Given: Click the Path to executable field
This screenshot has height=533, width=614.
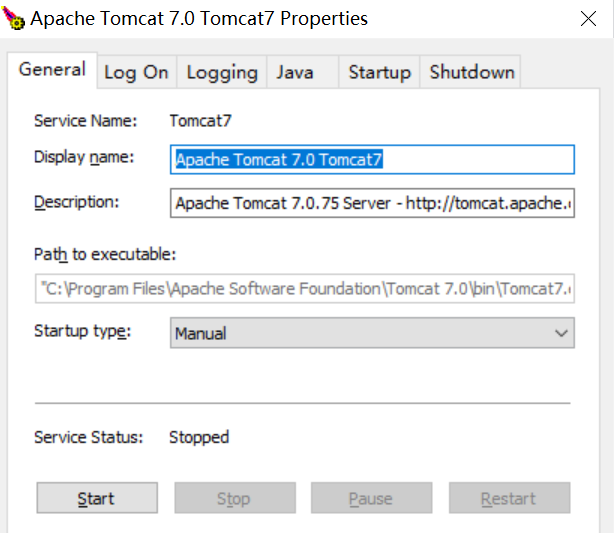Looking at the screenshot, I should (305, 289).
